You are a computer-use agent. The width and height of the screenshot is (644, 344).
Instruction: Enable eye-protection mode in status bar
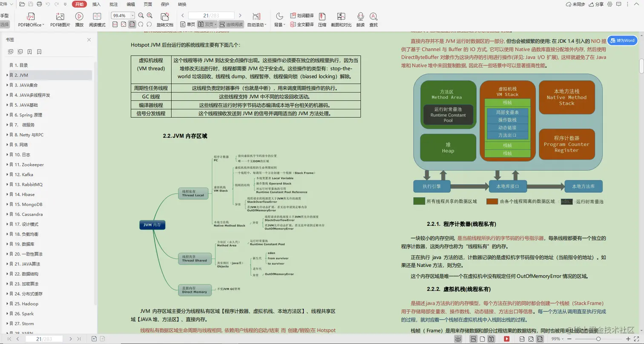[458, 339]
